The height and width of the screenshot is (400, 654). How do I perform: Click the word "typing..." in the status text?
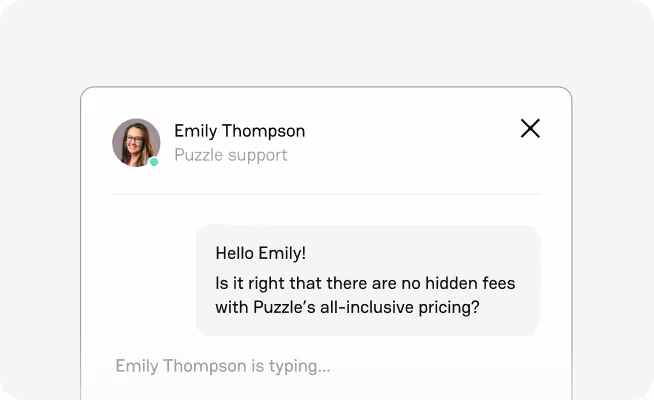tap(298, 366)
